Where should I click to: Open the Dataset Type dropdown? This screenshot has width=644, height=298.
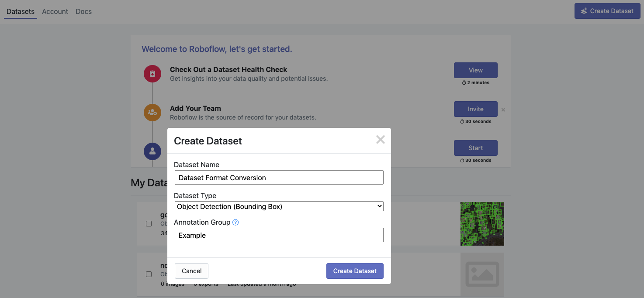tap(279, 206)
